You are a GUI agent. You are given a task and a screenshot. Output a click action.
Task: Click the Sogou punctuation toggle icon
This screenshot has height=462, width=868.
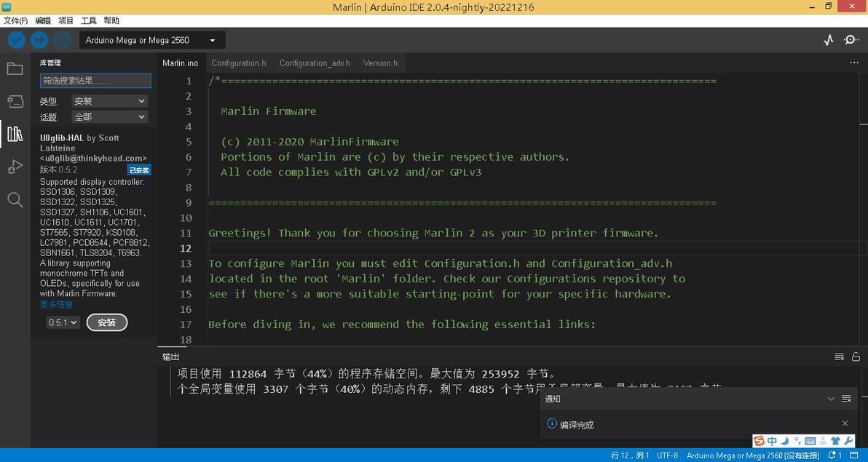click(x=797, y=441)
